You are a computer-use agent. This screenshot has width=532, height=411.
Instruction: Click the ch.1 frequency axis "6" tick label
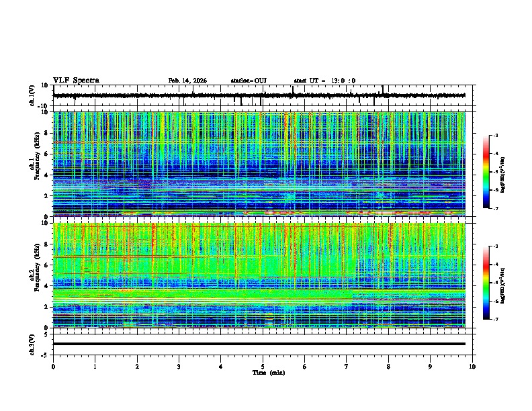[47, 154]
